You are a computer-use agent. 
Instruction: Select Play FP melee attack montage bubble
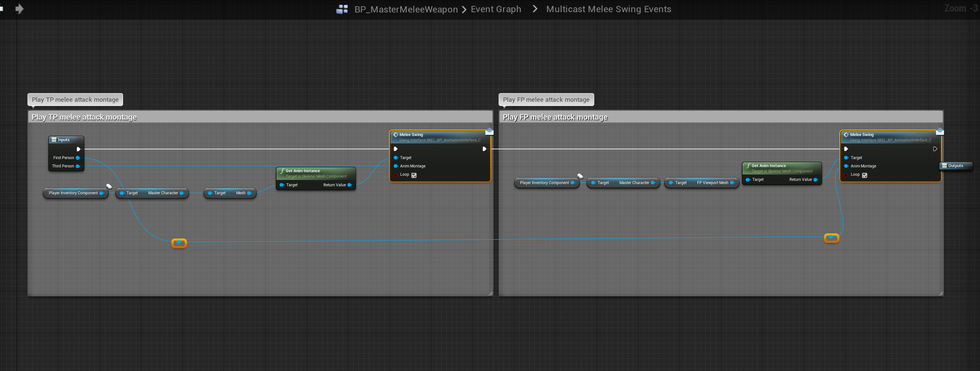coord(546,100)
